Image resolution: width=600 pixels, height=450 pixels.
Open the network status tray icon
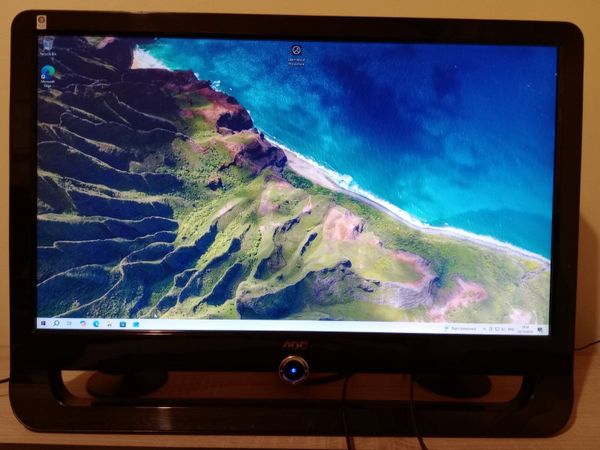click(x=491, y=328)
